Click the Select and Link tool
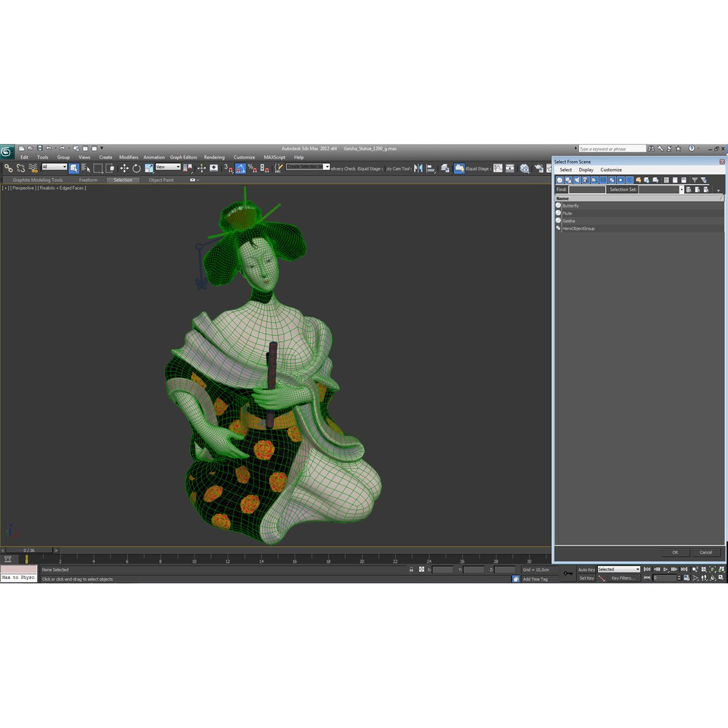The image size is (728, 728). [8, 168]
